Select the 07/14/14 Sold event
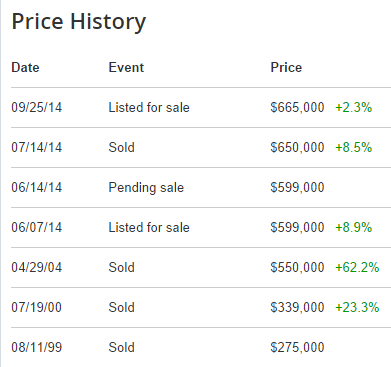 click(x=121, y=147)
